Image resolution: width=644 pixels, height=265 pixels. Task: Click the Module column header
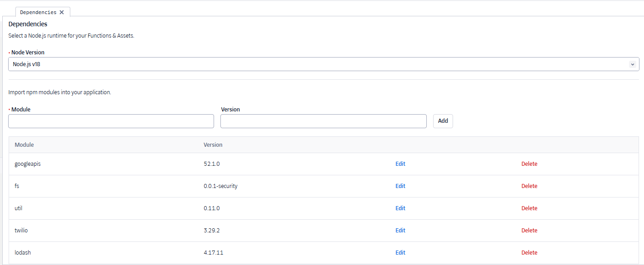pyautogui.click(x=24, y=145)
